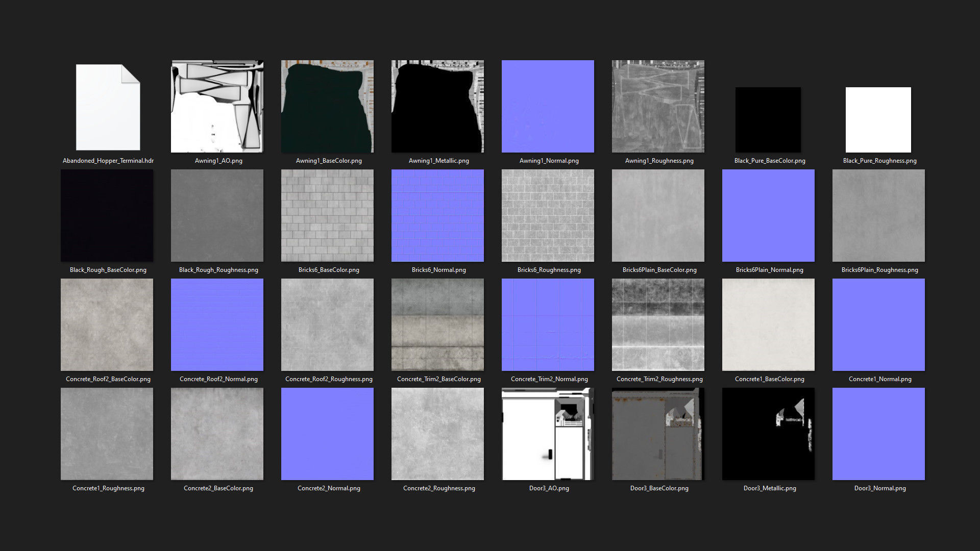Click the Awning1_AO.png file name label
The width and height of the screenshot is (980, 551).
pos(218,161)
